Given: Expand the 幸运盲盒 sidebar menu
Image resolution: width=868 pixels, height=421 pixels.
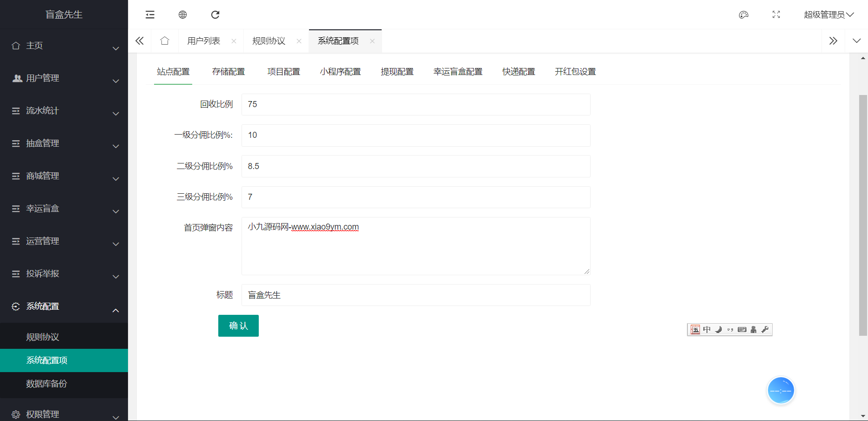Looking at the screenshot, I should (116, 211).
